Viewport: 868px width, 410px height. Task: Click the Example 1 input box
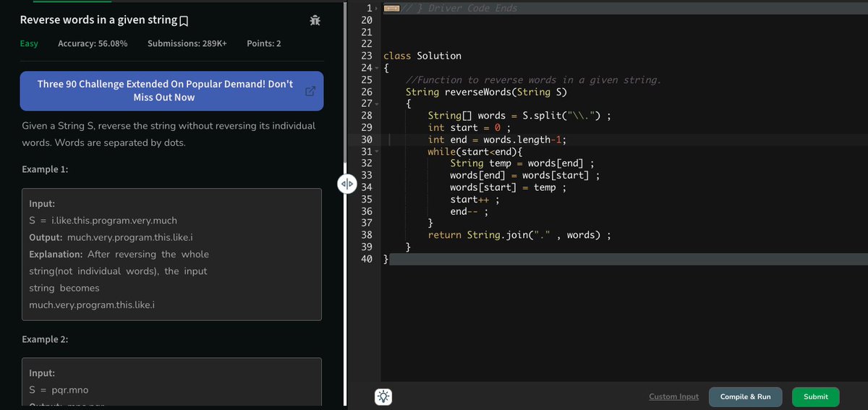[171, 255]
